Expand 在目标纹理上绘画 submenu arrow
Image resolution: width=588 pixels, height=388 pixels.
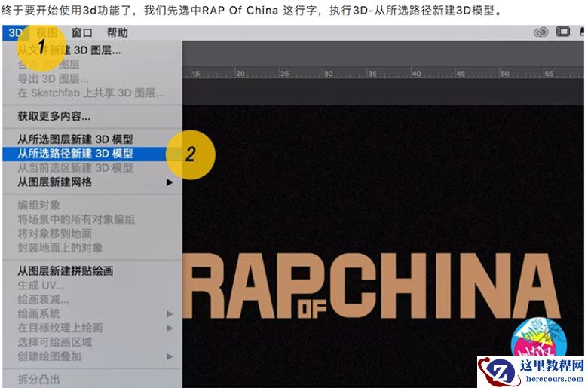click(170, 328)
